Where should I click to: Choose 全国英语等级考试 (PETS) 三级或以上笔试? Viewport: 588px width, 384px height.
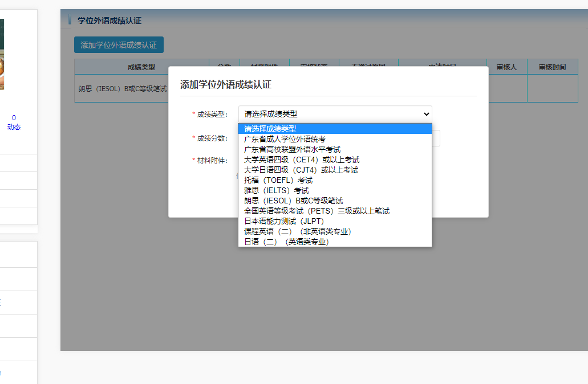click(317, 211)
